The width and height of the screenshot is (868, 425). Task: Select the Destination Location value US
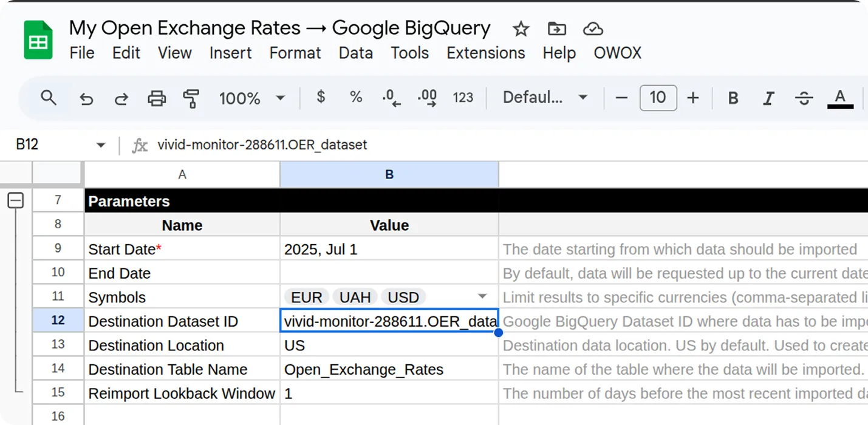389,345
